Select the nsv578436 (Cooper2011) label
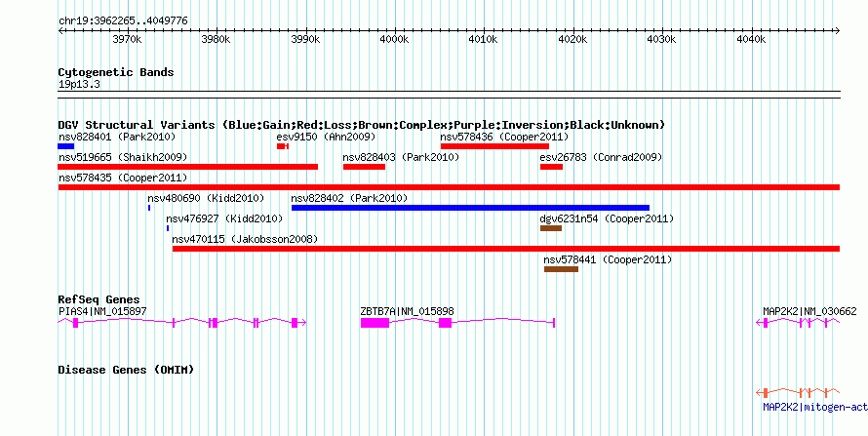Image resolution: width=868 pixels, height=436 pixels. click(x=504, y=137)
